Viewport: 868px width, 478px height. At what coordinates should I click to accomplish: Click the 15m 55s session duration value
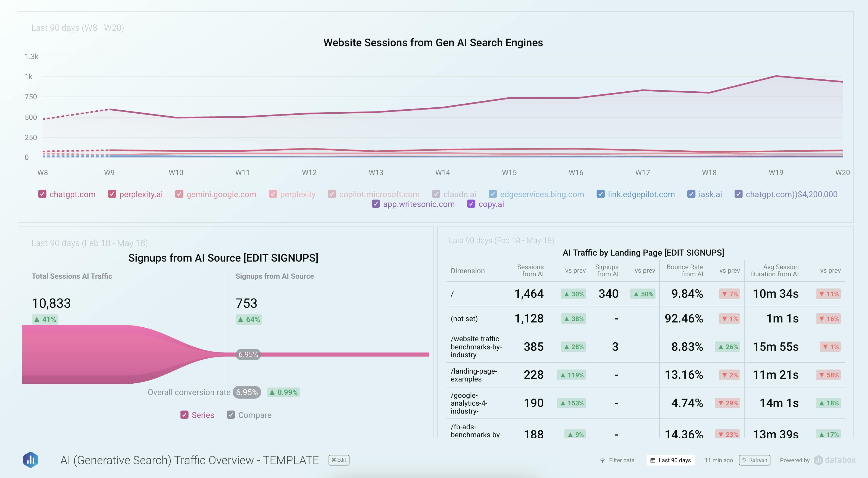pyautogui.click(x=776, y=347)
